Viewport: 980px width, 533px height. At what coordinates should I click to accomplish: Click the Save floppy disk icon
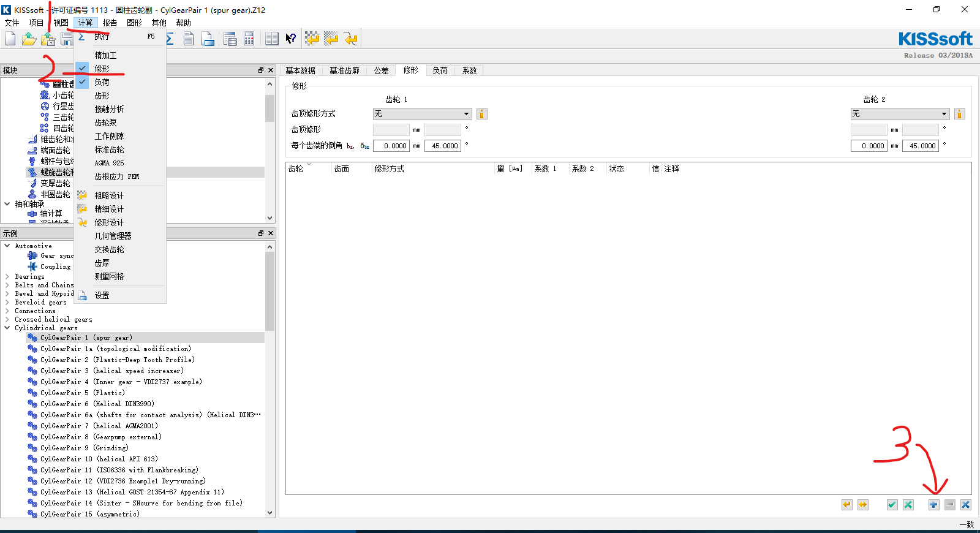pos(66,39)
